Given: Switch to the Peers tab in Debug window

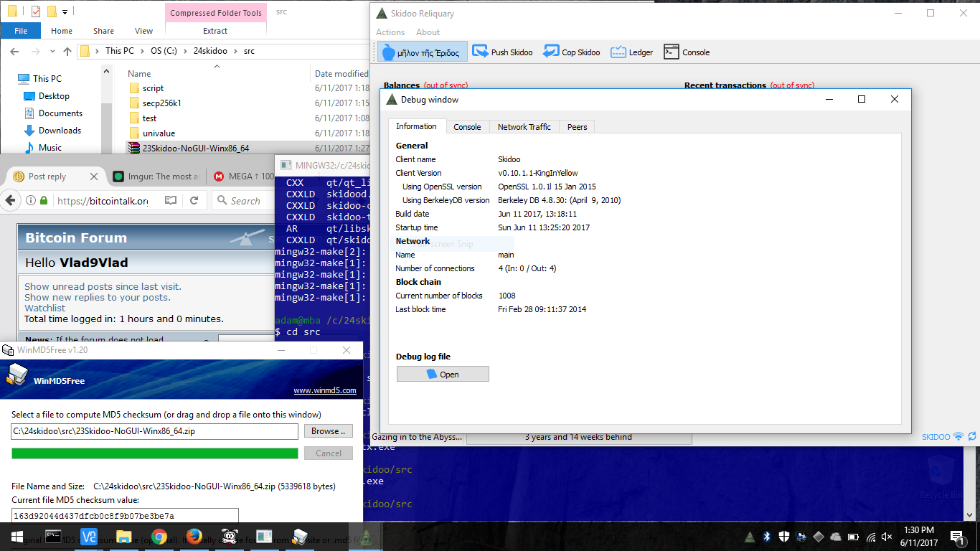Looking at the screenshot, I should [x=577, y=126].
